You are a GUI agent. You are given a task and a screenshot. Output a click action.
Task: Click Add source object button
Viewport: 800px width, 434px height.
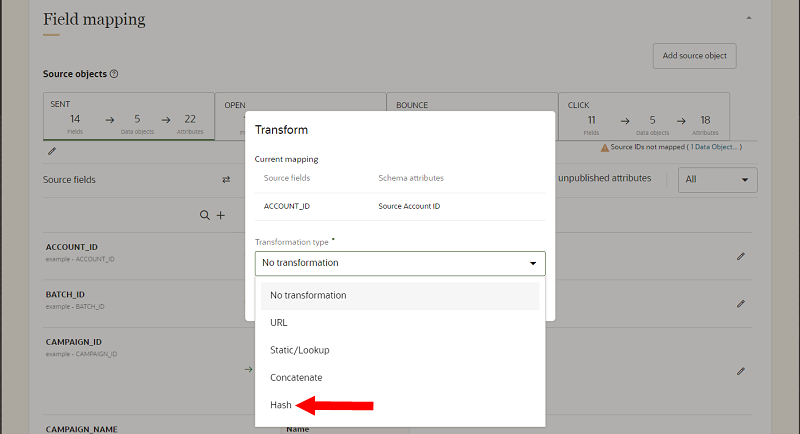click(x=694, y=56)
